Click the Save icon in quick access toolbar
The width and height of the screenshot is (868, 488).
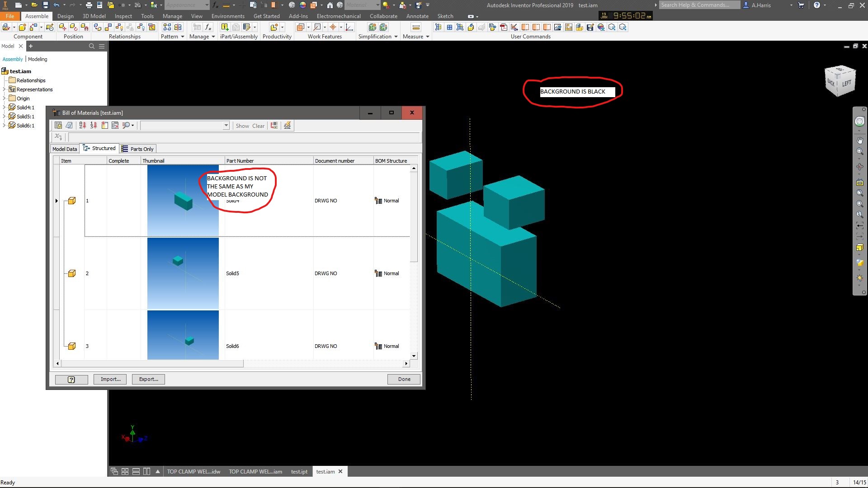click(x=45, y=5)
